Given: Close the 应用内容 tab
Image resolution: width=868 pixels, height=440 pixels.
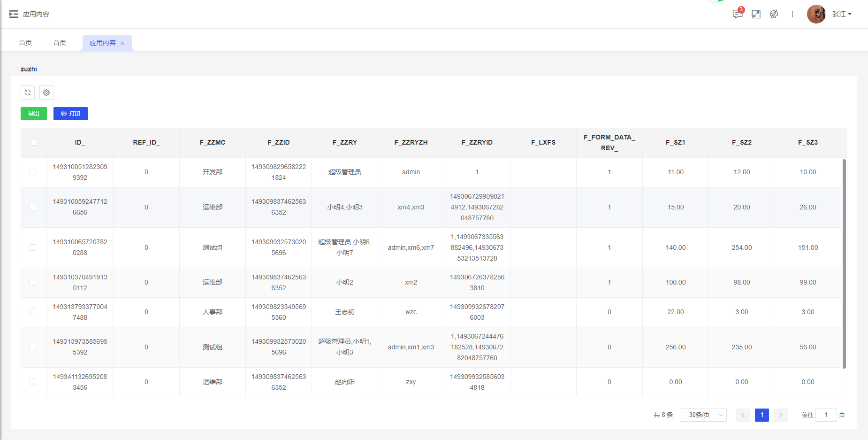Looking at the screenshot, I should [x=122, y=43].
